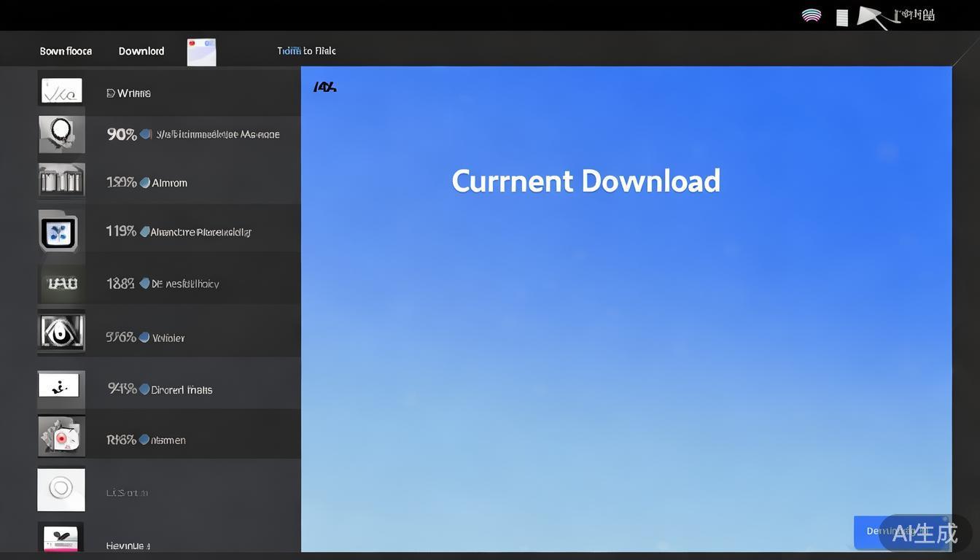
Task: Click the framed square icon in the 119% row
Action: point(58,232)
